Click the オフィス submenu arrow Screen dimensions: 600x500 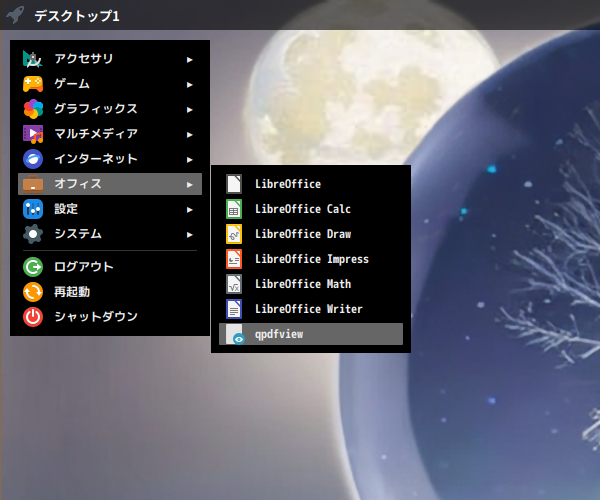click(x=189, y=185)
